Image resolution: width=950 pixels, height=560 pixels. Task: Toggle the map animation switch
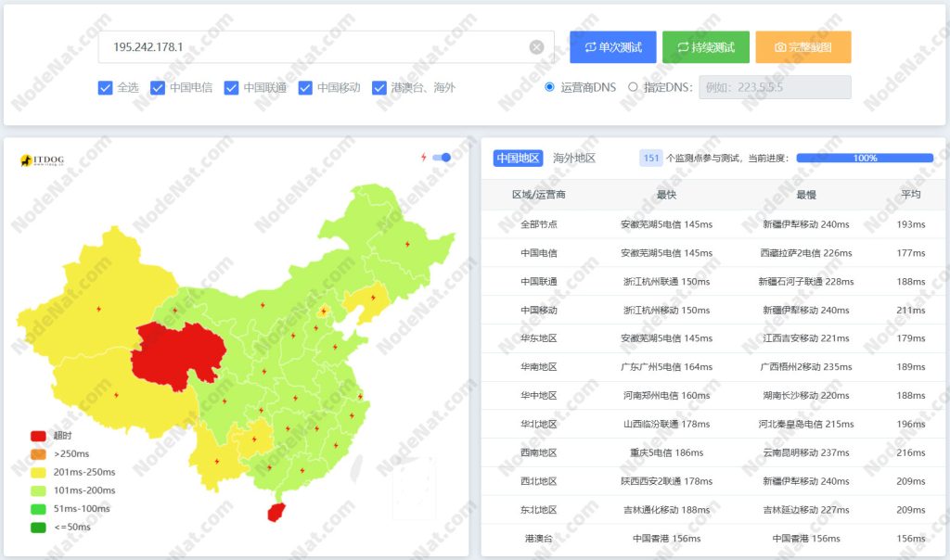[x=442, y=158]
